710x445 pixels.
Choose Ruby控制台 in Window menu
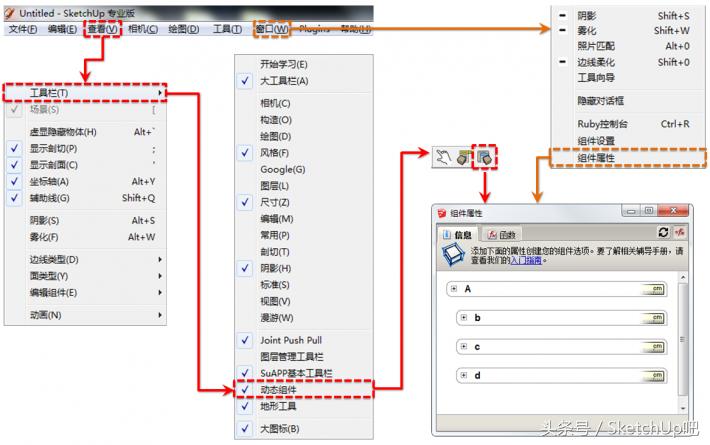point(628,124)
